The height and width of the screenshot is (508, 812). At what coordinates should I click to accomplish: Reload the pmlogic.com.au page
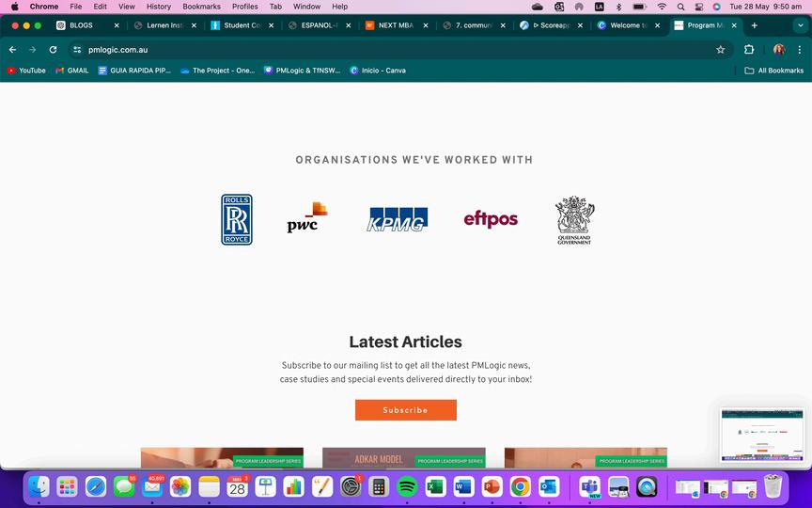(x=53, y=50)
